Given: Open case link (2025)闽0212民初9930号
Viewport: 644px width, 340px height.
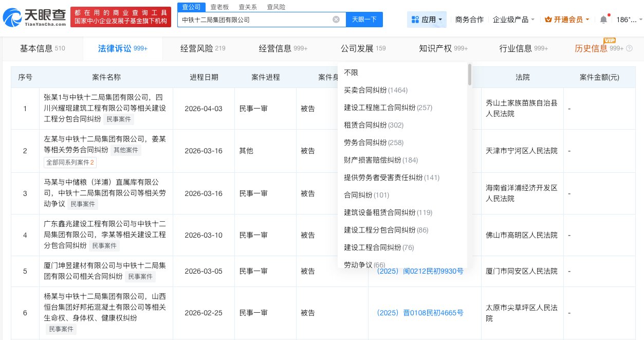Looking at the screenshot, I should 419,271.
